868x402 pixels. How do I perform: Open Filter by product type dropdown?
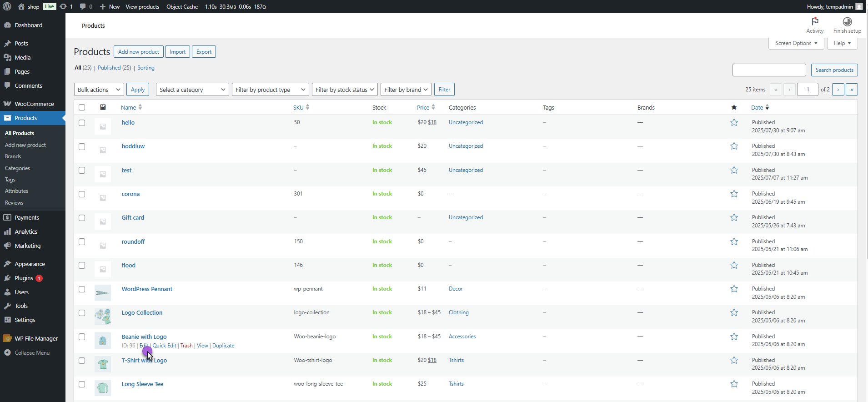coord(271,90)
